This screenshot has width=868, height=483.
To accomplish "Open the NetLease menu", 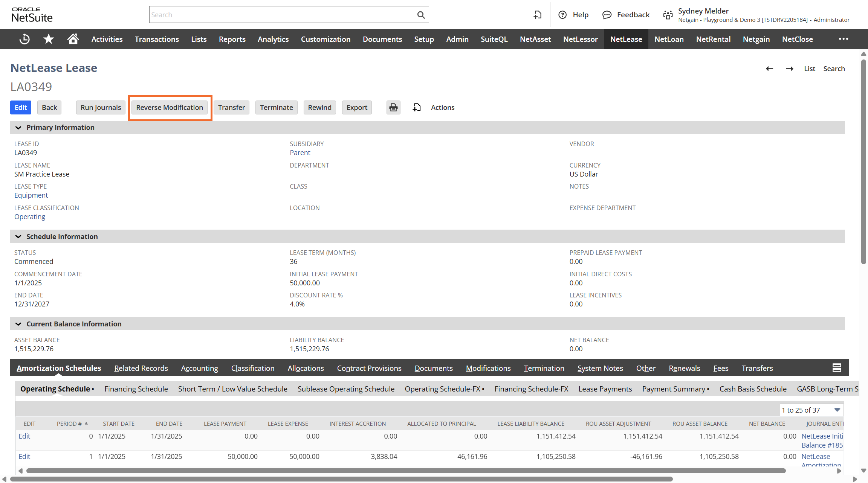I will tap(626, 39).
